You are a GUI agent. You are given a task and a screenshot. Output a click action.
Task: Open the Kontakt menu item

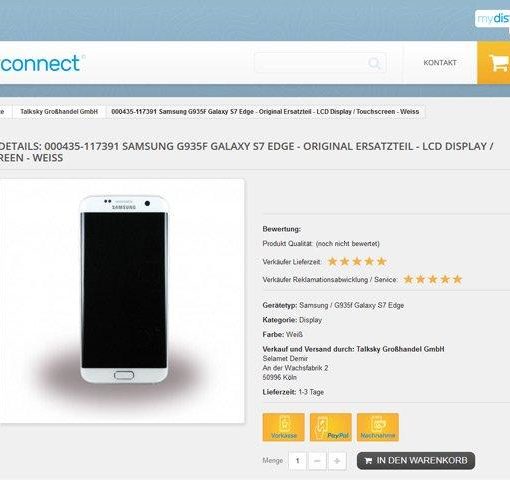pos(440,63)
